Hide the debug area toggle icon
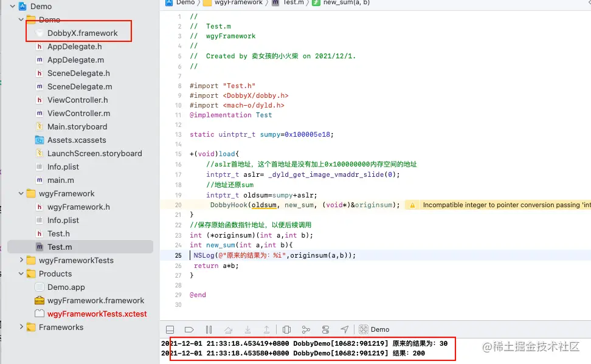Viewport: 591px width, 364px height. pyautogui.click(x=170, y=330)
